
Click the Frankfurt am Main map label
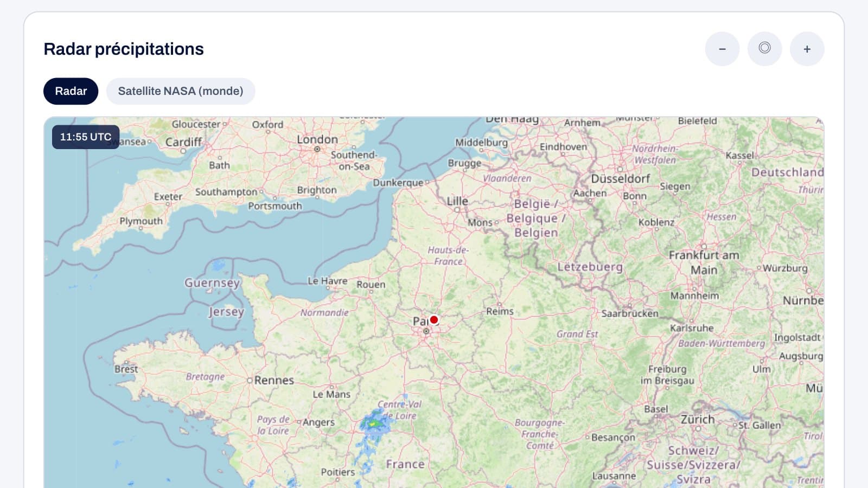[x=704, y=262]
